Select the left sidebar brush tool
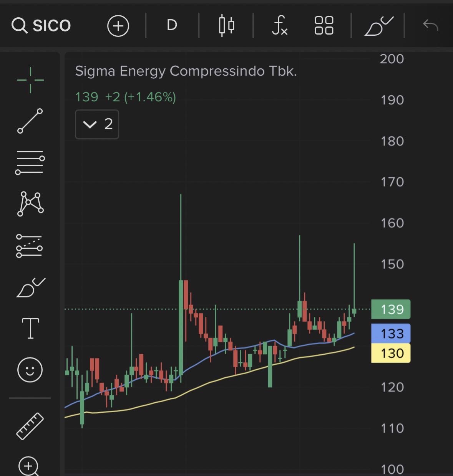The height and width of the screenshot is (476, 453). (x=31, y=288)
